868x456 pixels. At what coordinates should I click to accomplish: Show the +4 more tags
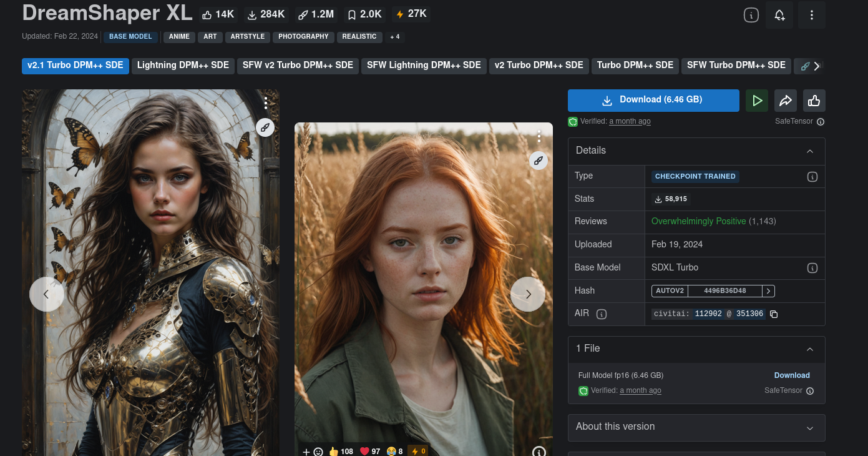point(395,37)
